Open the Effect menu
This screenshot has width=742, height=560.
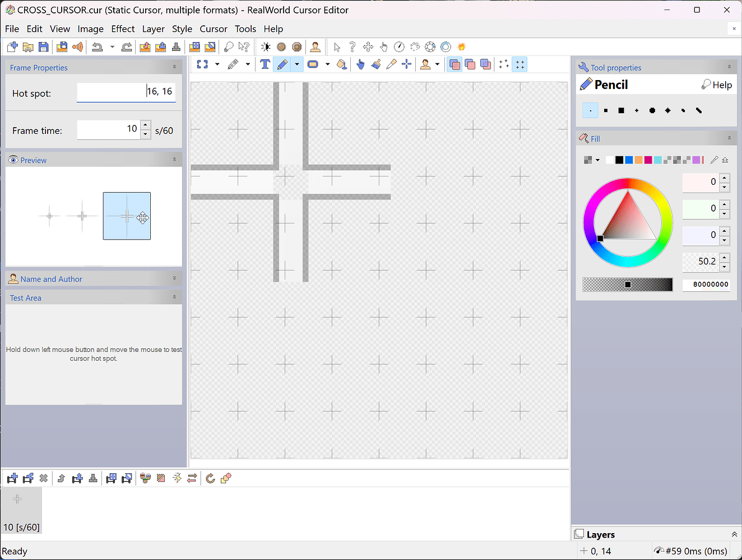[x=123, y=29]
